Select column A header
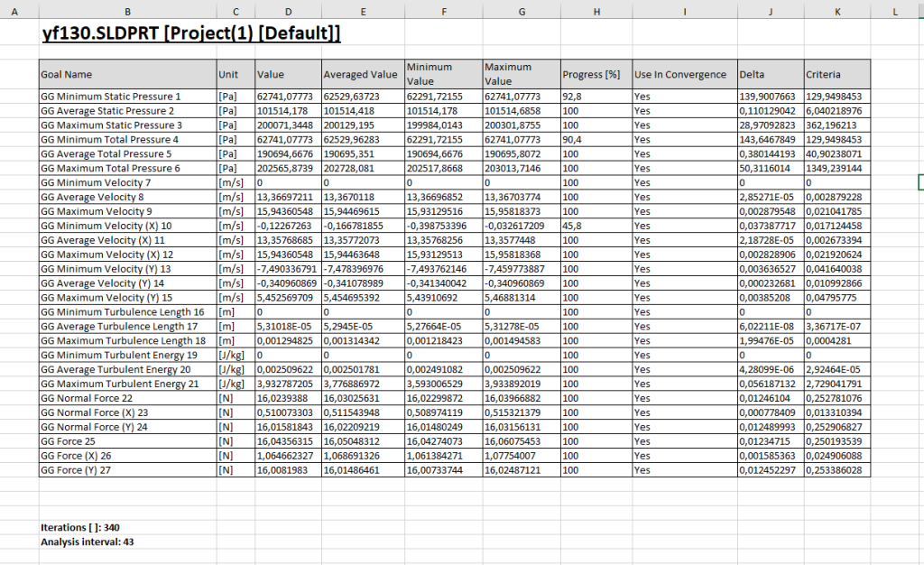924x565 pixels. click(x=14, y=11)
